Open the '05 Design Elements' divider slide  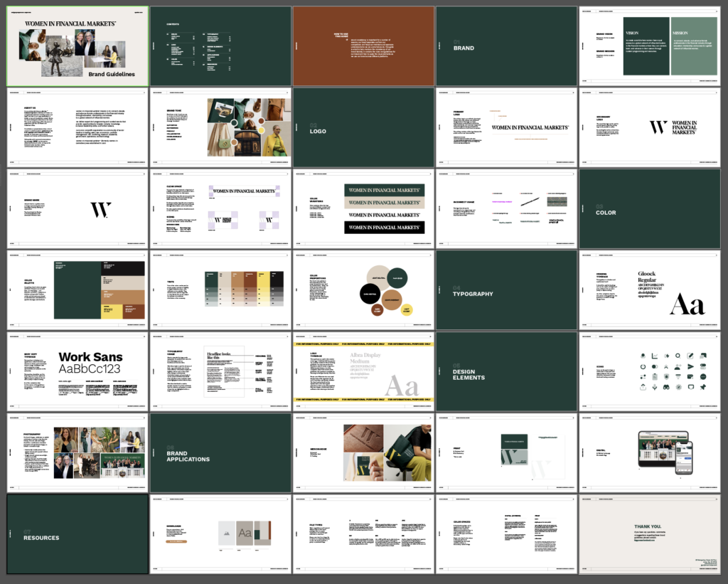pos(506,371)
